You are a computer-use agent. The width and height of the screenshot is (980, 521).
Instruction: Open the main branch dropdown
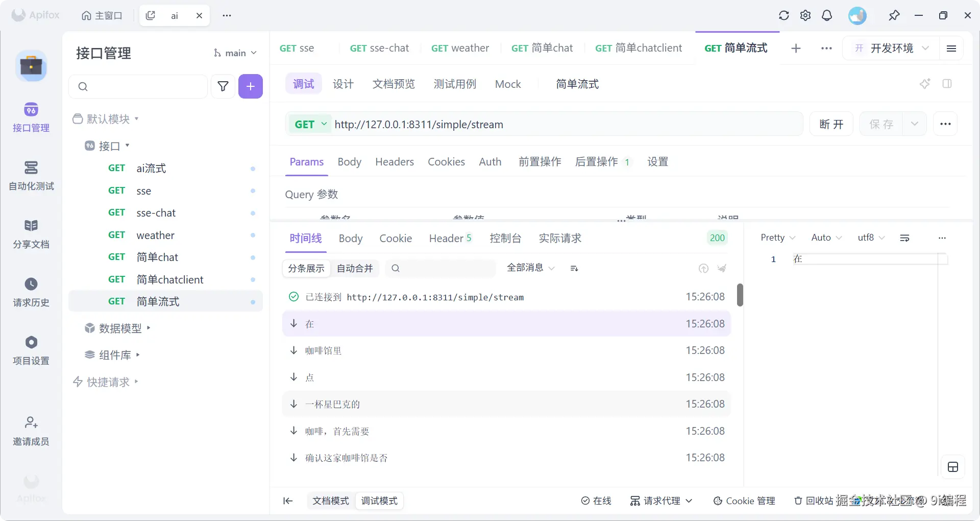235,53
